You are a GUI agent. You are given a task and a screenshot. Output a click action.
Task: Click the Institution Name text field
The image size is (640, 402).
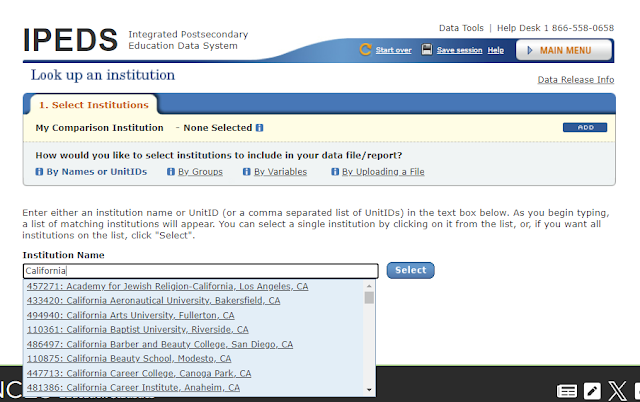200,271
